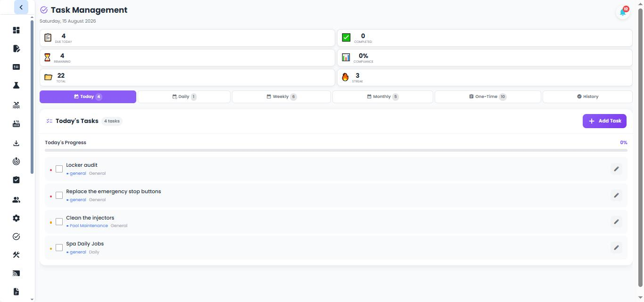Edit the Clean the injectors task
Screen dimensions: 644x302
(616, 221)
